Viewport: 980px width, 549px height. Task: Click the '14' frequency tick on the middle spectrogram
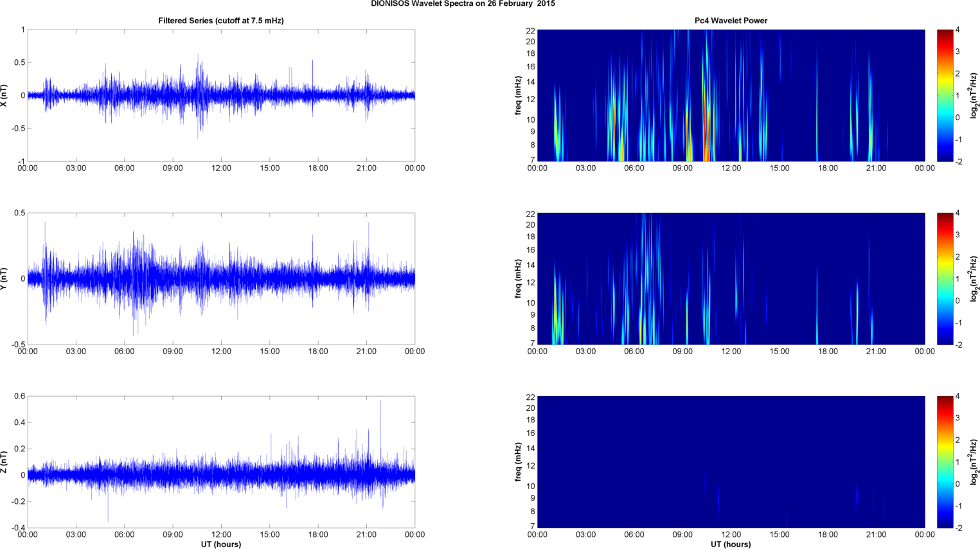(531, 265)
